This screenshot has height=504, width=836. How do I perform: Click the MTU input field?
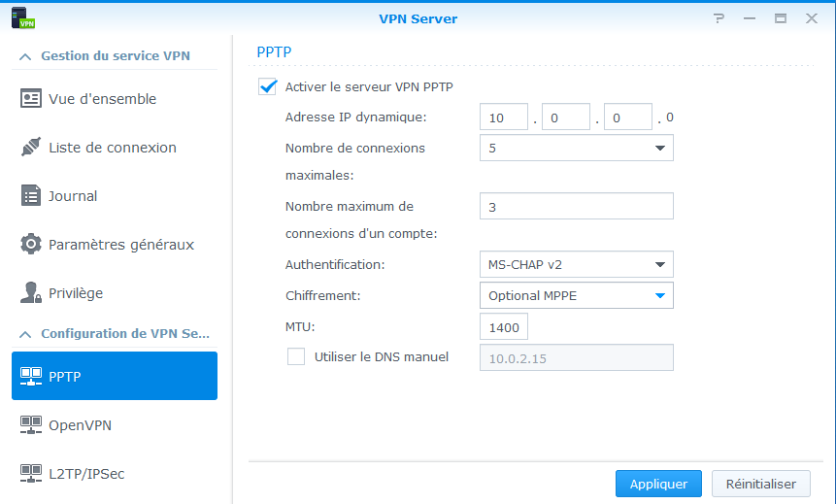click(504, 327)
